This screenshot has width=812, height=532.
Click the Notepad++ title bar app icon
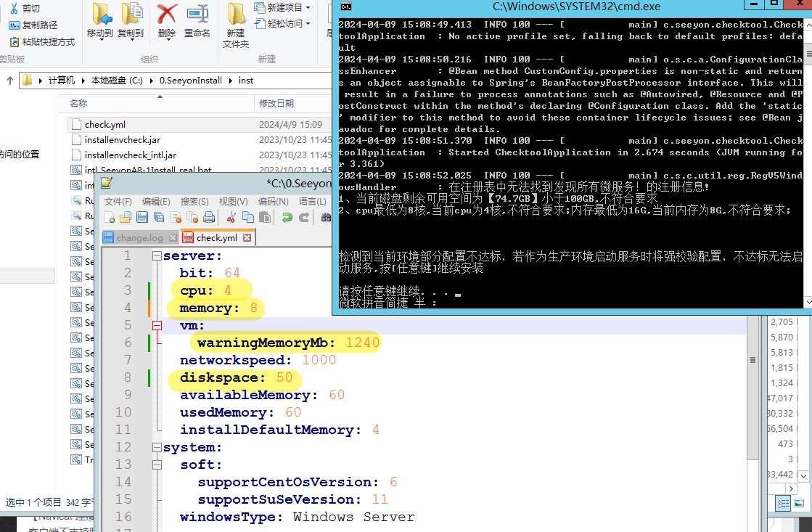(x=107, y=183)
